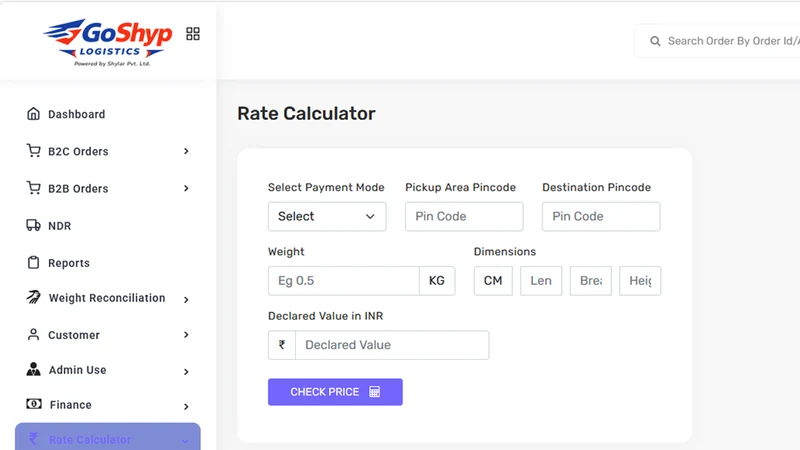Image resolution: width=800 pixels, height=450 pixels.
Task: Select Finance in sidebar
Action: coord(70,405)
